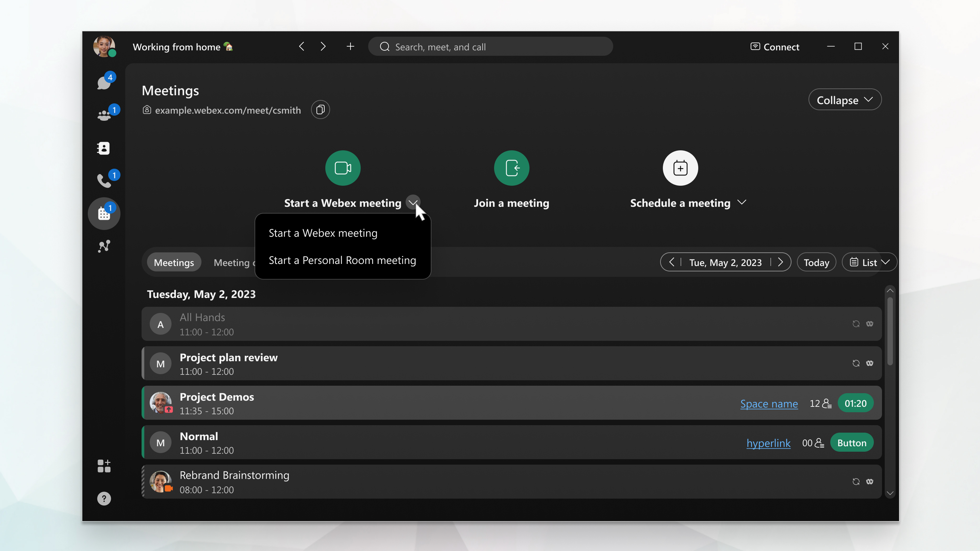Open the Calling icon in the sidebar
Viewport: 980px width, 551px height.
[x=104, y=180]
